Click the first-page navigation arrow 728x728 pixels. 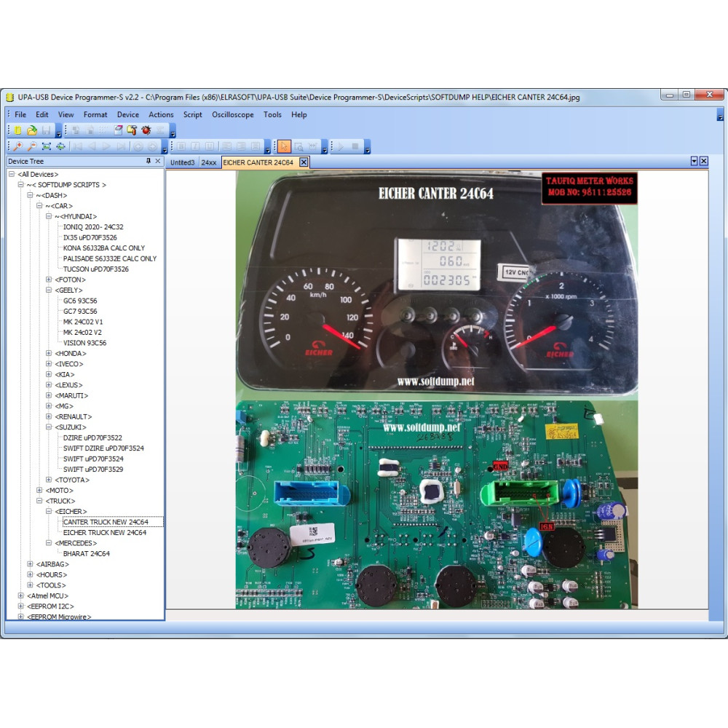coord(78,147)
